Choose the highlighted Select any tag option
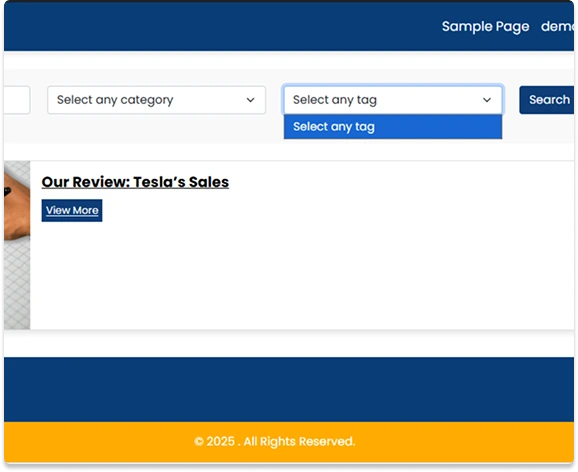The width and height of the screenshot is (578, 472). [x=393, y=127]
